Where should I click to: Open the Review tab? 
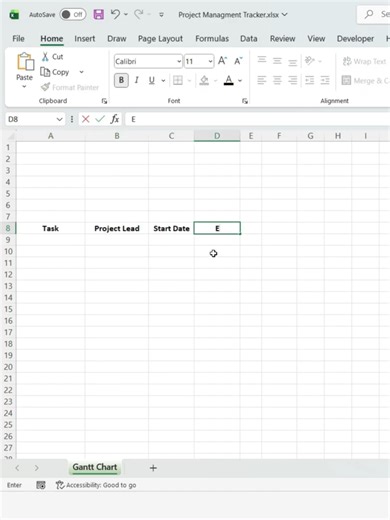(x=283, y=39)
